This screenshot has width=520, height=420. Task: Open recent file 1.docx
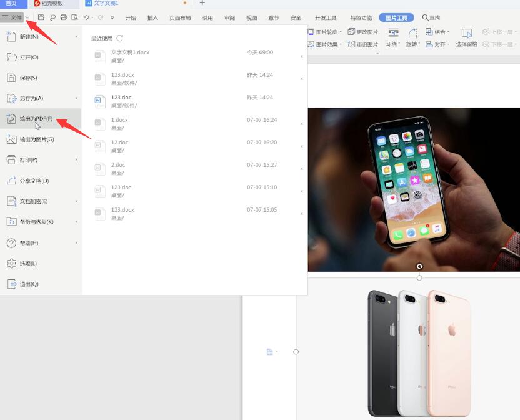point(198,123)
